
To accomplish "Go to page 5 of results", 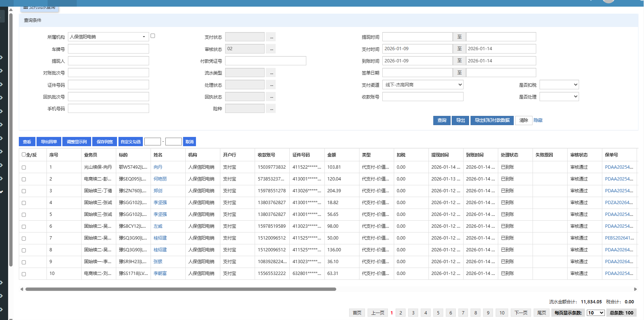I will (438, 313).
